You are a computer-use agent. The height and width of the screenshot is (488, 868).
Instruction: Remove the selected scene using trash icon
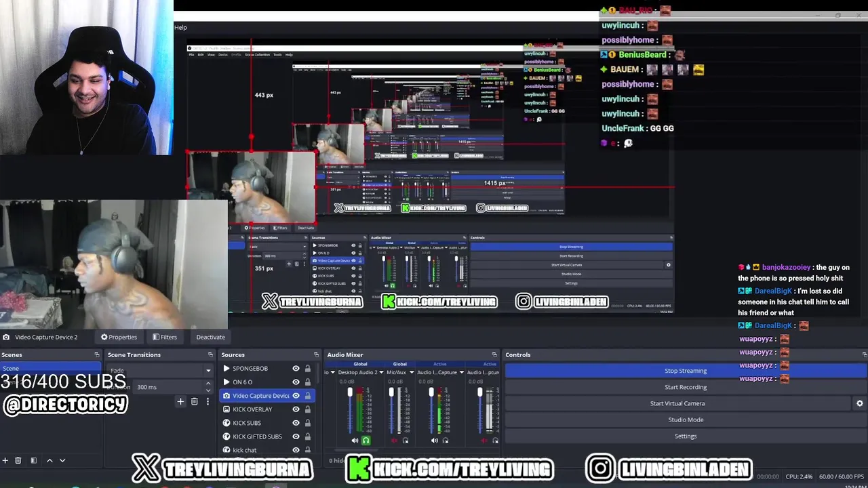point(18,460)
